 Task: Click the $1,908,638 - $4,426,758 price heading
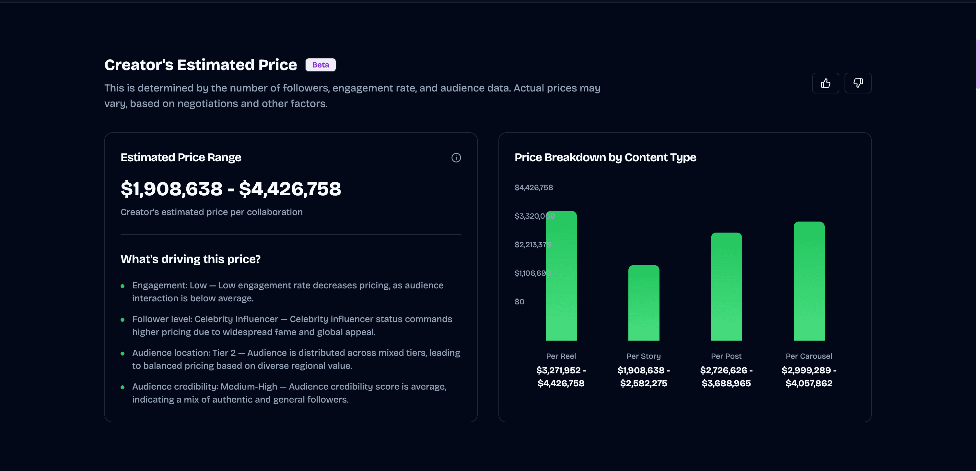[x=230, y=188]
